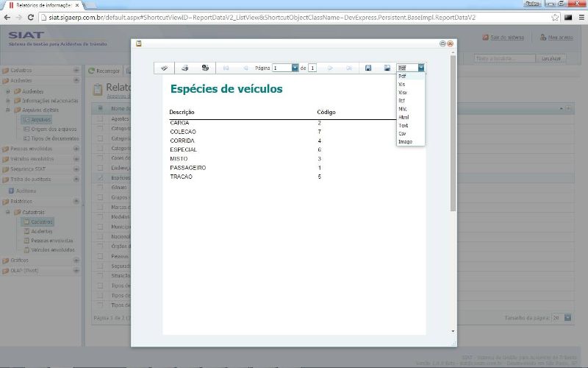Viewport: 588px width, 368px height.
Task: Go to previous report page
Action: click(x=245, y=68)
